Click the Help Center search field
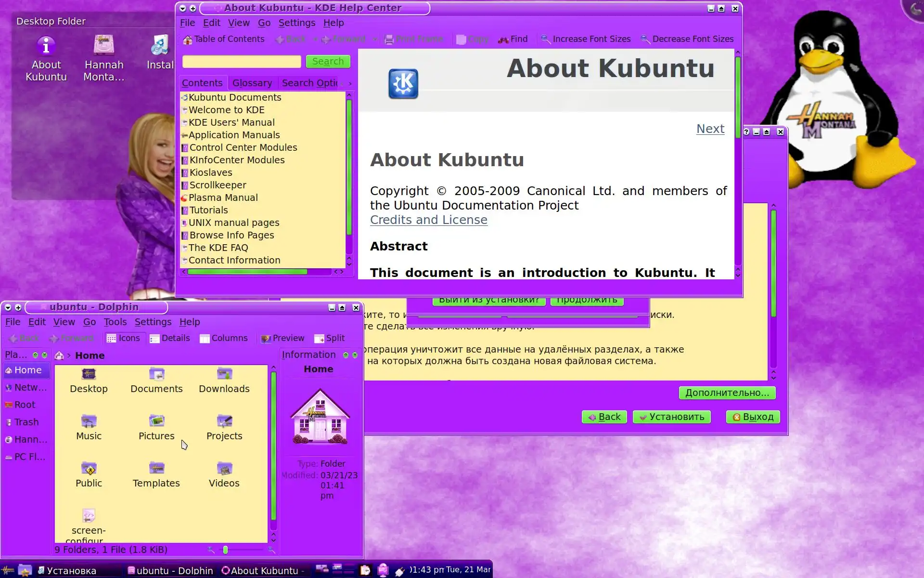Viewport: 924px width, 578px height. point(242,62)
